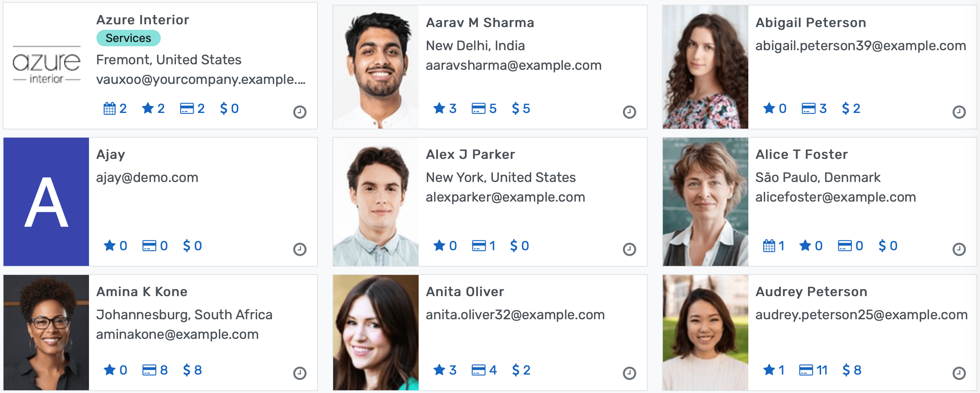Screen dimensions: 980x393
Task: Open Aarav M Sharma contact name
Action: pos(480,23)
